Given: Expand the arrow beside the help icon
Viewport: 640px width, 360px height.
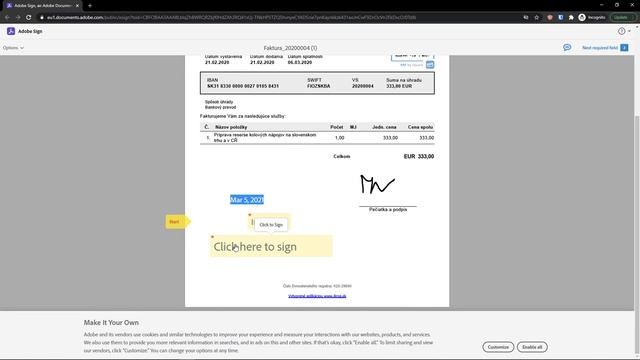Looking at the screenshot, I should (629, 31).
